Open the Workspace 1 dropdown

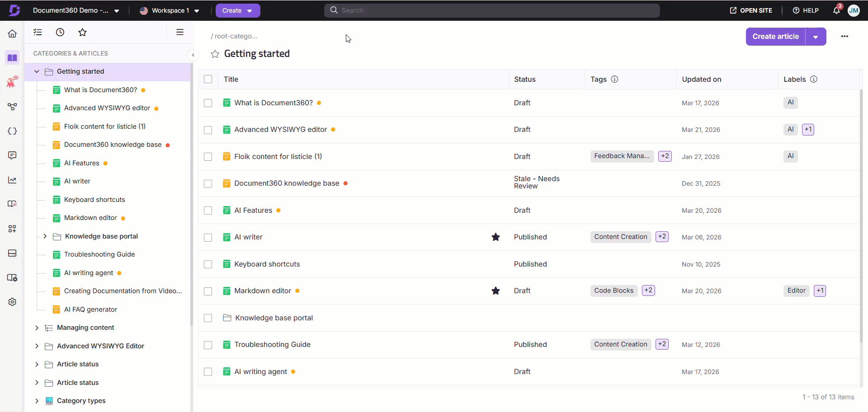click(170, 10)
